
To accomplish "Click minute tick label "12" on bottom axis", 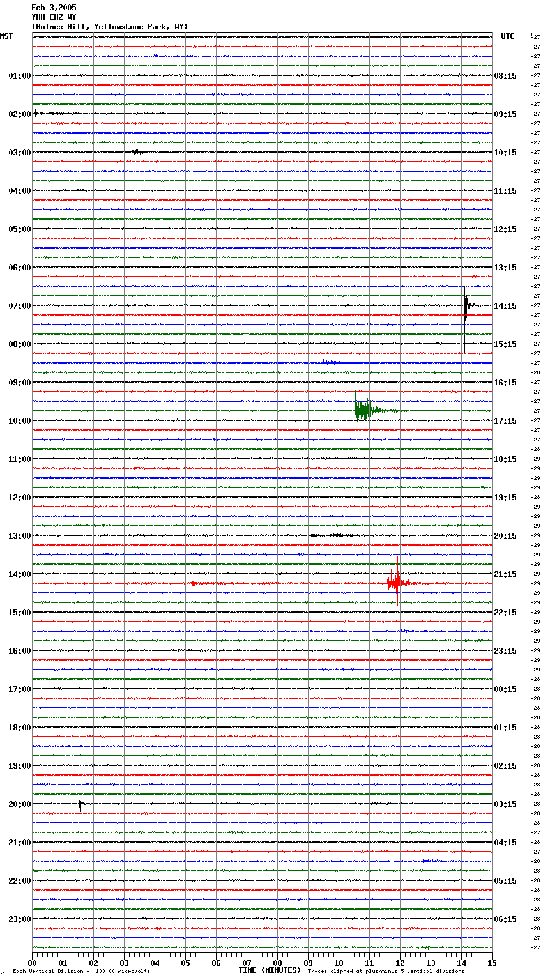I will (400, 963).
